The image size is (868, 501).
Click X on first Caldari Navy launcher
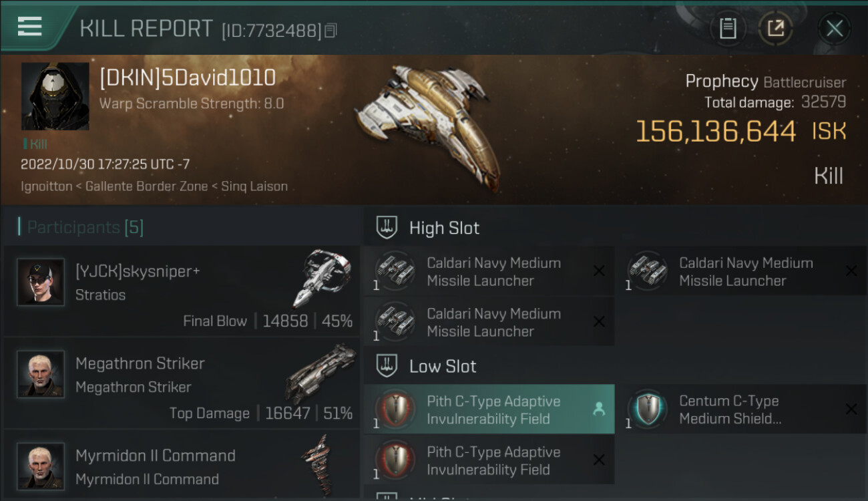(x=599, y=271)
